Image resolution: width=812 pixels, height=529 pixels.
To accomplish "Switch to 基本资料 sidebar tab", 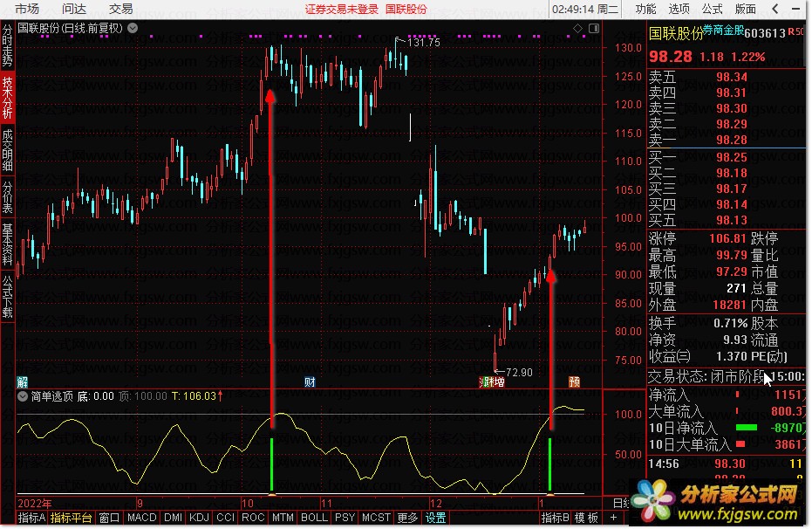I will [7, 244].
